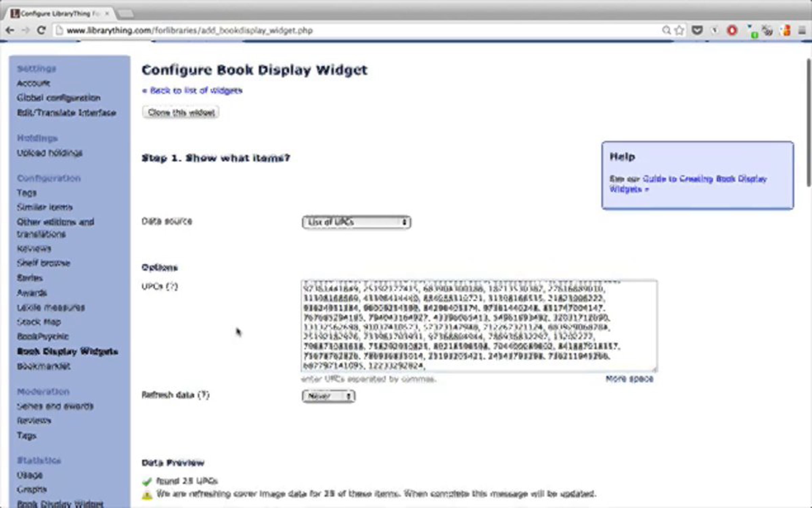
Task: Click the 'Configure Book Display Widget' heading
Action: 254,70
